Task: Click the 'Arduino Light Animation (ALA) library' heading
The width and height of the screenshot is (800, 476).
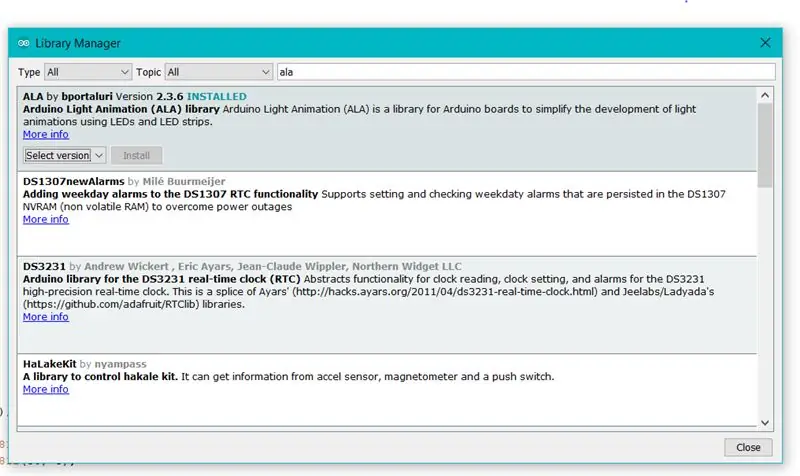Action: [x=121, y=109]
